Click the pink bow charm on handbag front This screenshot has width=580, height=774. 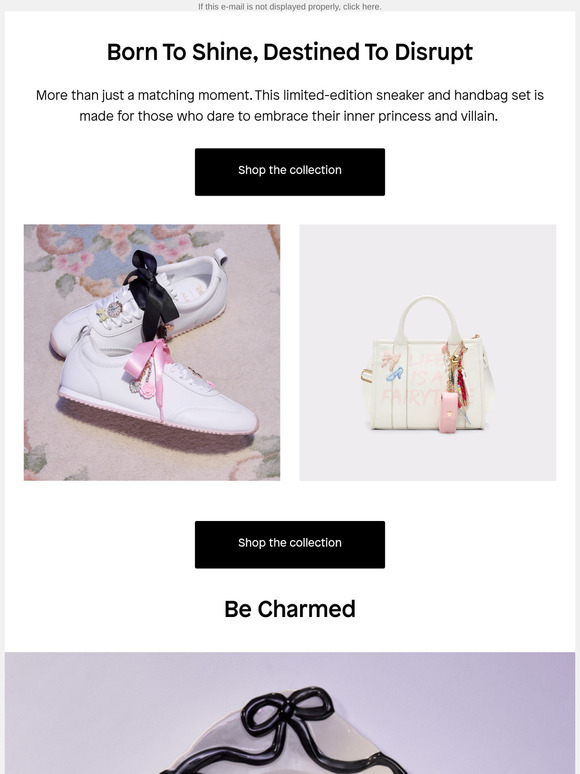coord(391,360)
